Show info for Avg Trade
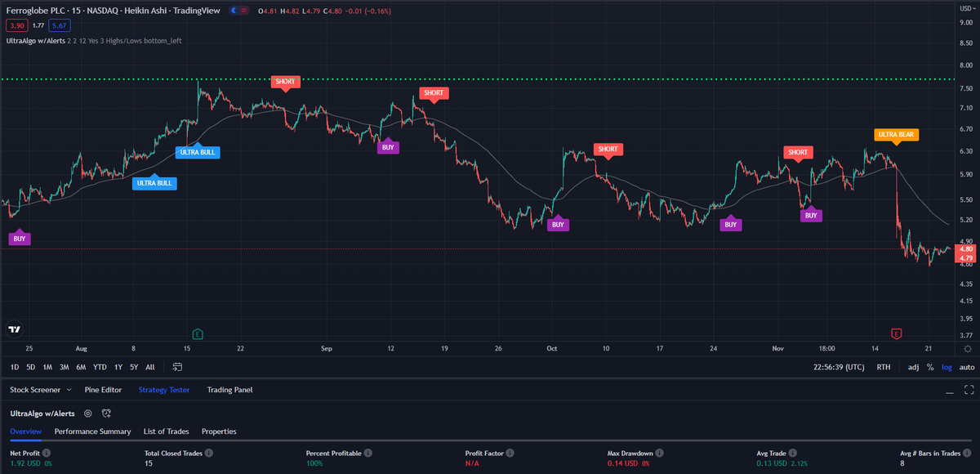The width and height of the screenshot is (980, 474). [794, 452]
